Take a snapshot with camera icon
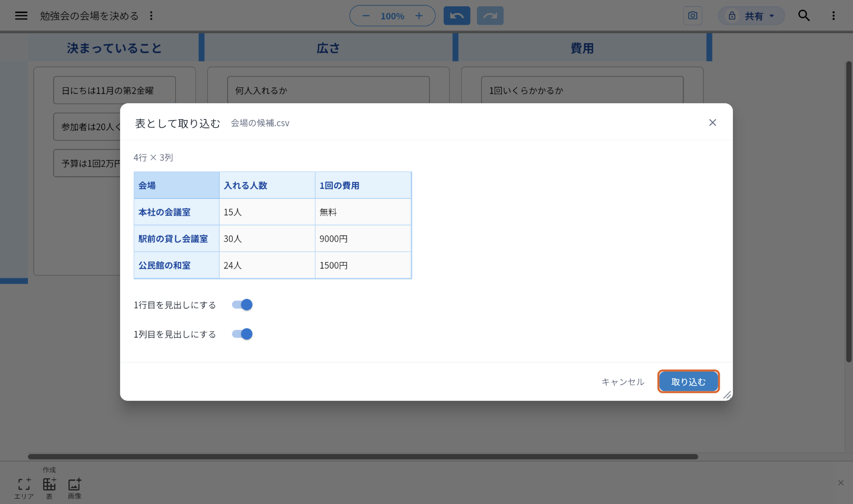Image resolution: width=853 pixels, height=504 pixels. pyautogui.click(x=692, y=16)
